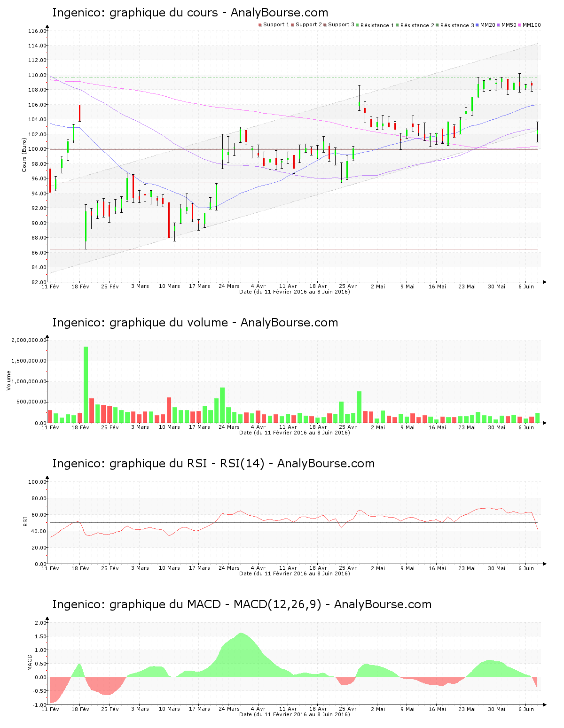Select the Résistance 2 legend label

[x=417, y=25]
